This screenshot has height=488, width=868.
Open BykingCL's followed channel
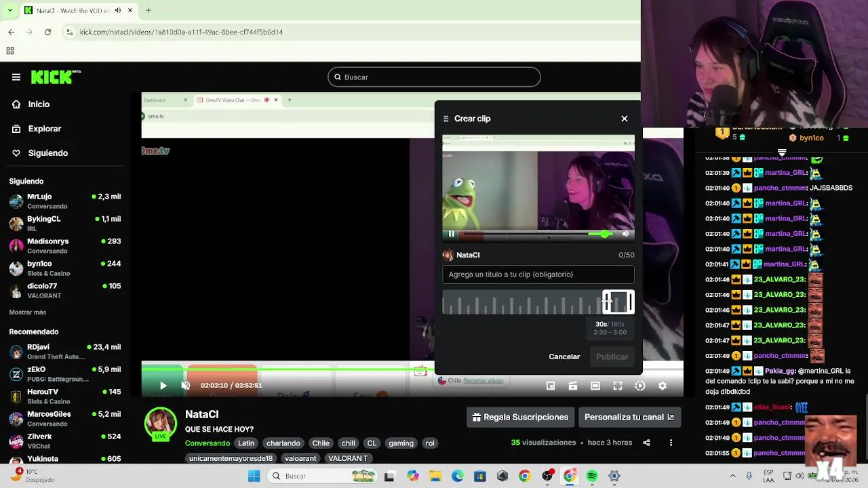65,224
